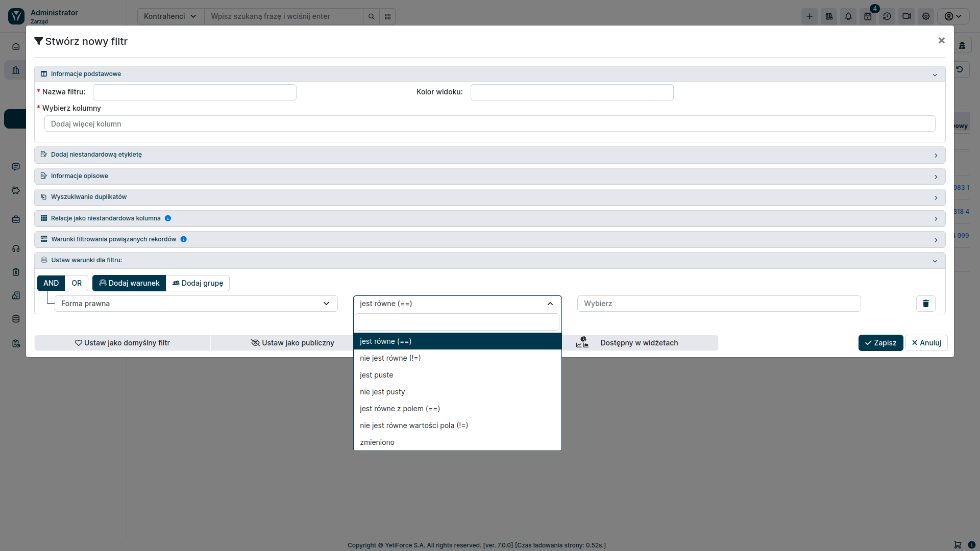Focus the global search phrase field

click(284, 16)
